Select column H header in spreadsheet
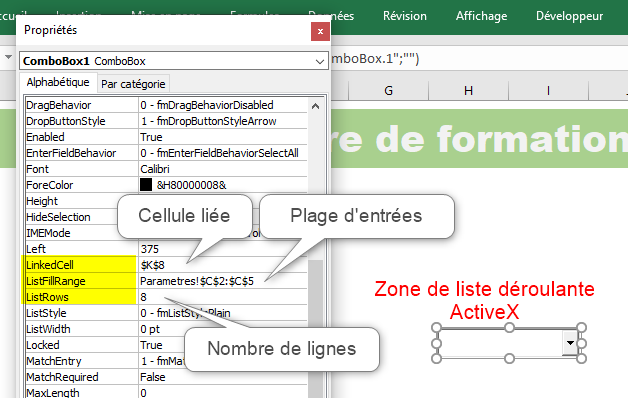The height and width of the screenshot is (398, 628). (469, 91)
